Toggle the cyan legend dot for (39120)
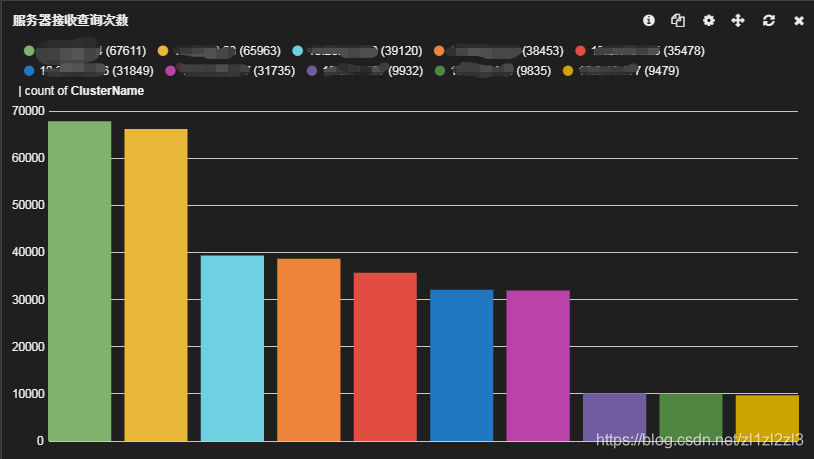 click(x=297, y=51)
